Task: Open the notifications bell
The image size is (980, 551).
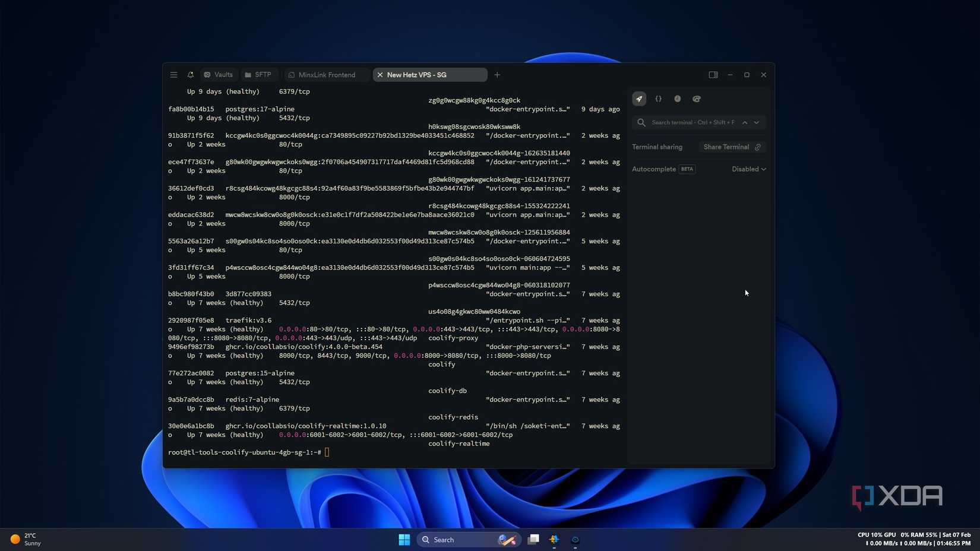Action: click(x=191, y=75)
